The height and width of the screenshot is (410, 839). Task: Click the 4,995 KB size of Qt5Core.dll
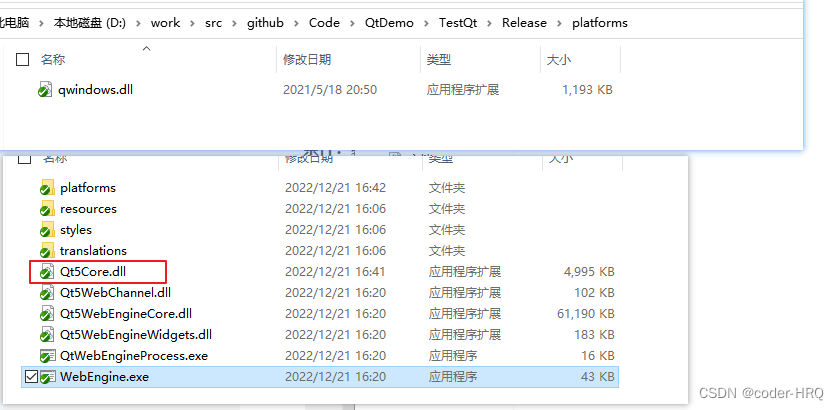point(589,272)
